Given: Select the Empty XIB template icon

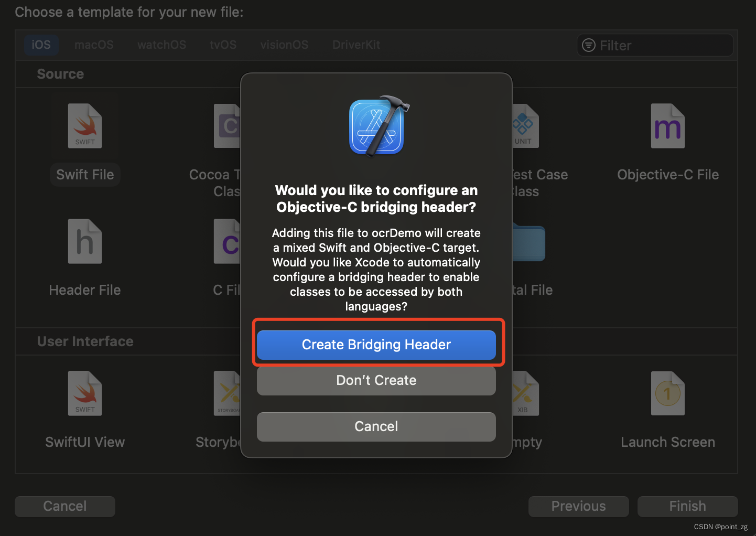Looking at the screenshot, I should click(526, 393).
